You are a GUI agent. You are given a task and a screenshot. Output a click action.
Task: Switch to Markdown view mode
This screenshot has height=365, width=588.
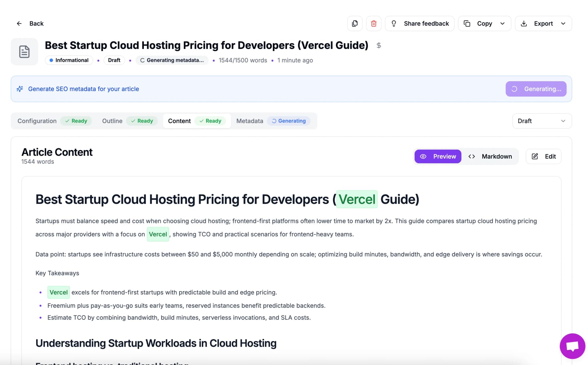click(490, 156)
